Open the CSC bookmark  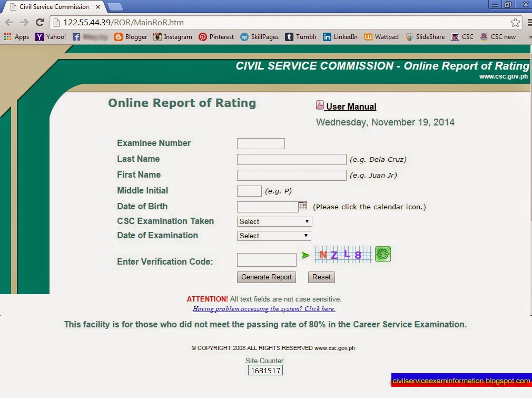[462, 37]
